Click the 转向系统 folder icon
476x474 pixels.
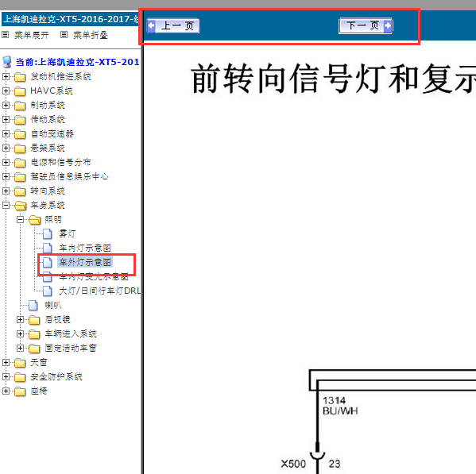(x=20, y=191)
